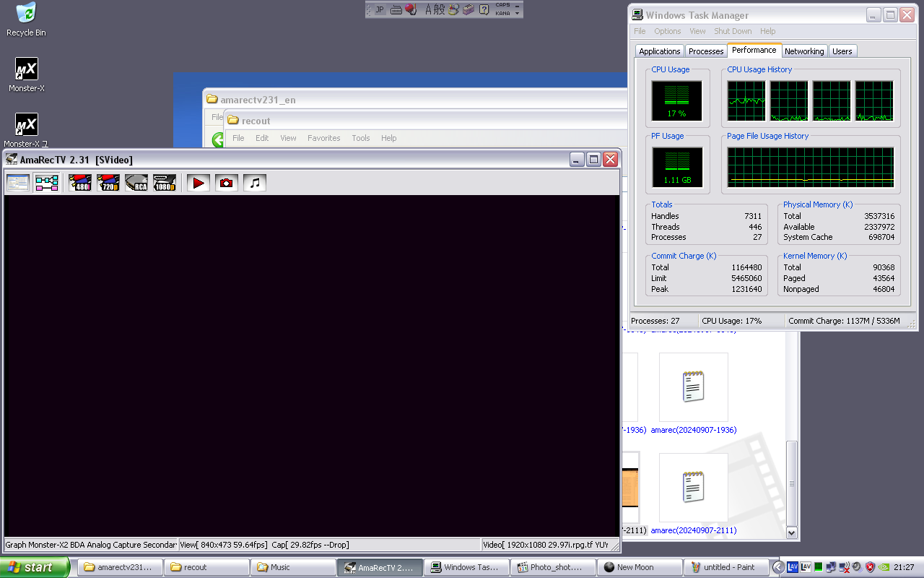Image resolution: width=924 pixels, height=578 pixels.
Task: Open the Help menu in recout window
Action: [x=389, y=138]
